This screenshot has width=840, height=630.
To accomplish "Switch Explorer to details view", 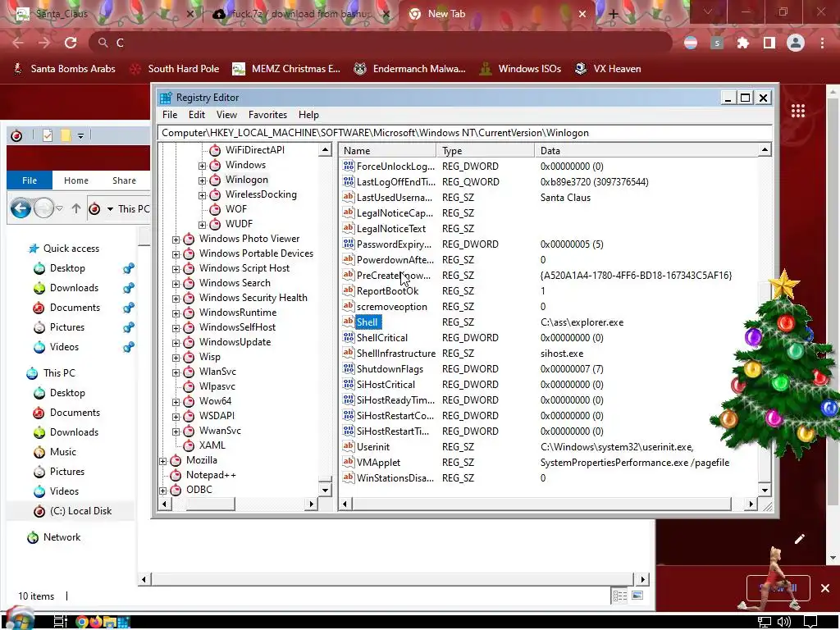I will point(620,596).
